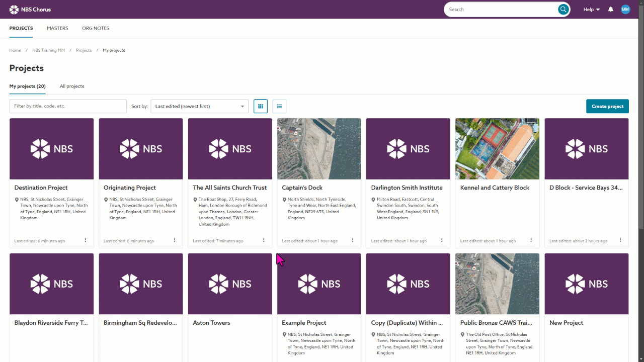Open Captain's Dock project title
Image resolution: width=644 pixels, height=362 pixels.
[302, 188]
